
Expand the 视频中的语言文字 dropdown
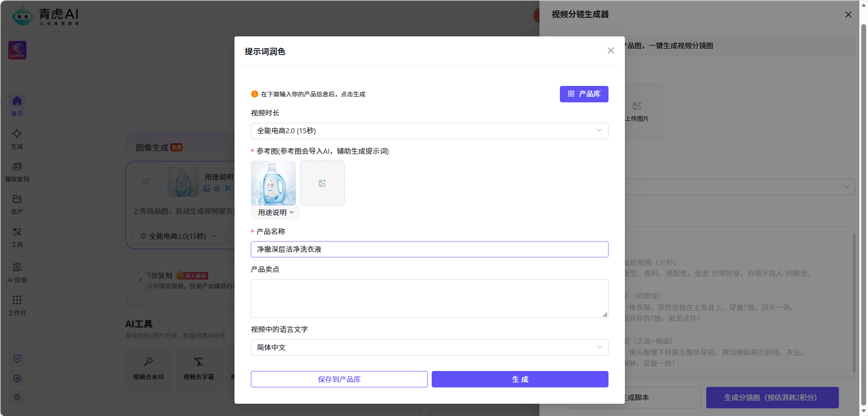tap(429, 347)
